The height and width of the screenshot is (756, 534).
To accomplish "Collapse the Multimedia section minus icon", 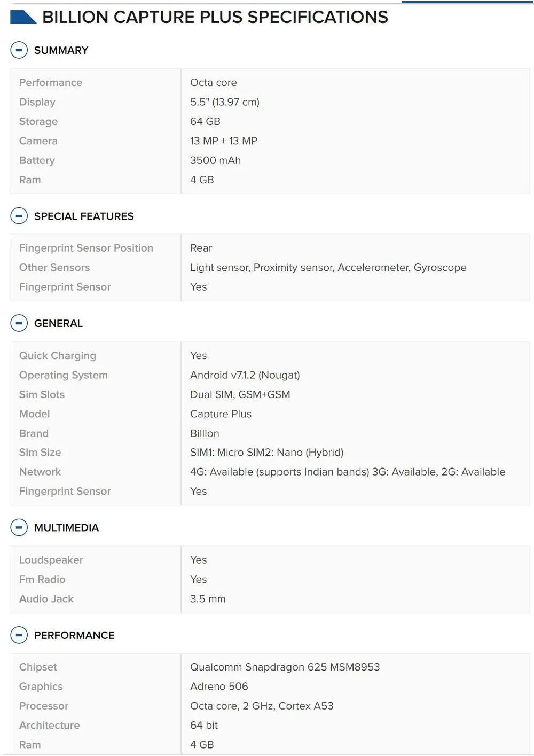I will (19, 527).
